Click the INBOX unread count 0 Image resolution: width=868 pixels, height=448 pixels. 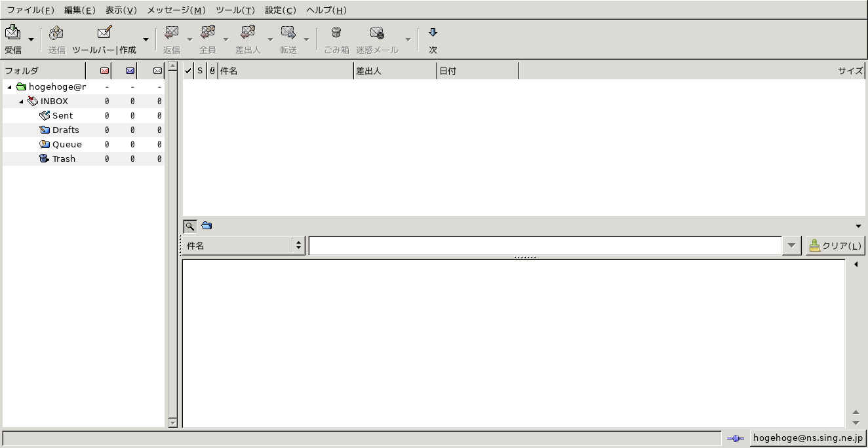pyautogui.click(x=132, y=102)
